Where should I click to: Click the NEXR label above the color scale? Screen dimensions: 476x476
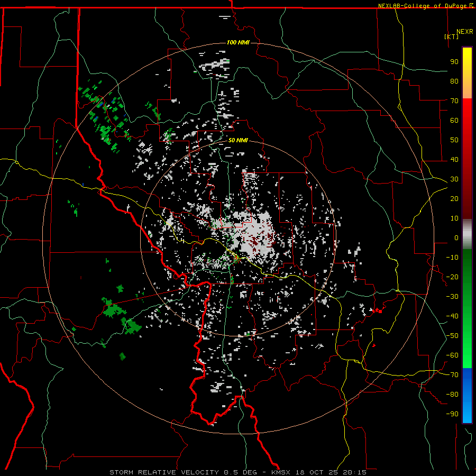coord(465,32)
